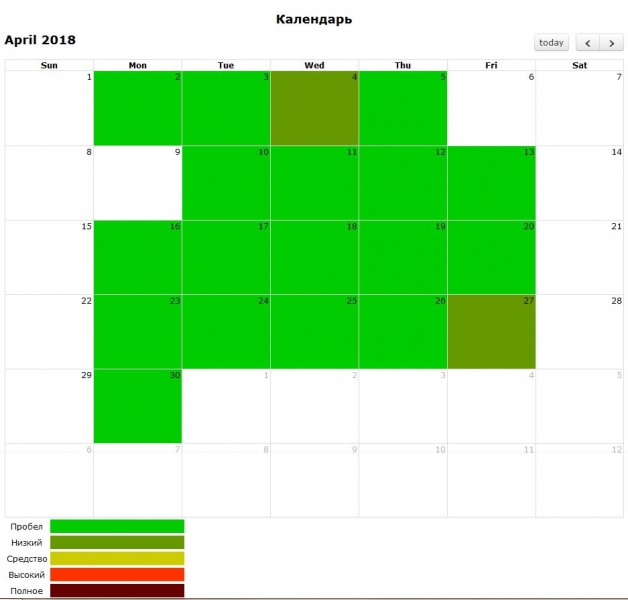Click the bright green Пробел legend swatch

pos(117,526)
